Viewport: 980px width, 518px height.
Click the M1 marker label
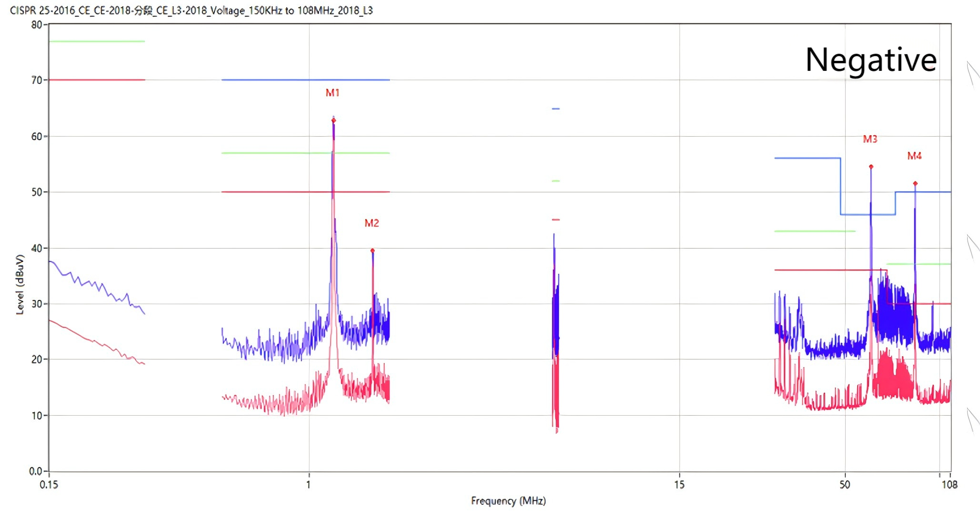point(332,93)
